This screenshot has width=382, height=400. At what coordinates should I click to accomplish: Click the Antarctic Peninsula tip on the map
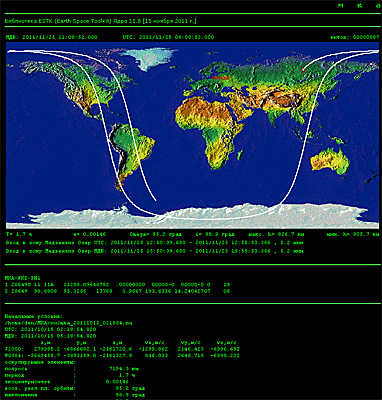coord(124,207)
